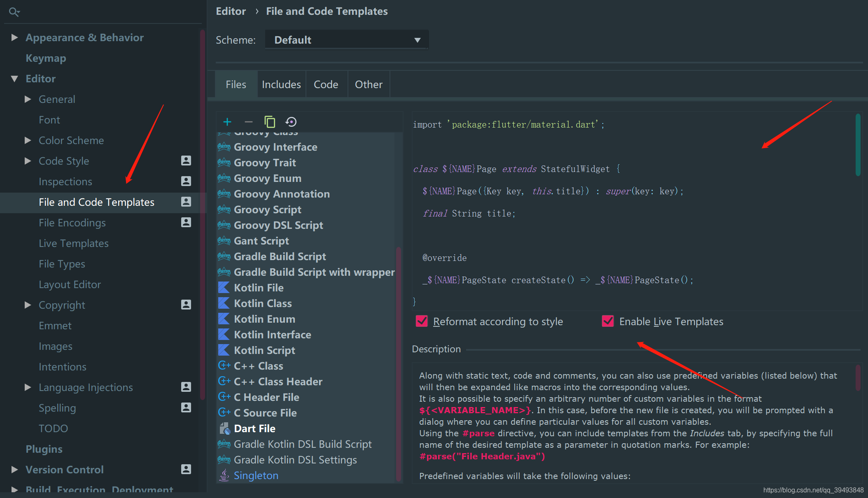Expand the Language Injections node
Image resolution: width=868 pixels, height=498 pixels.
[x=28, y=387]
